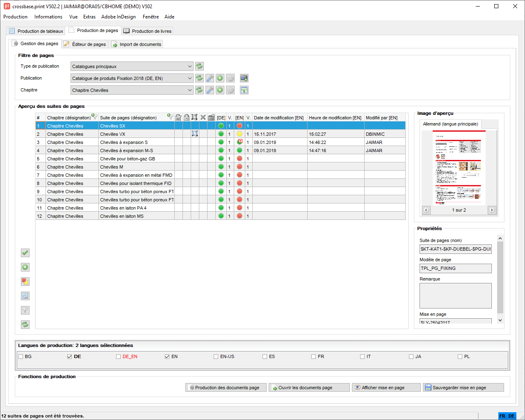Click Sauvegarder mise en page button

(x=463, y=388)
